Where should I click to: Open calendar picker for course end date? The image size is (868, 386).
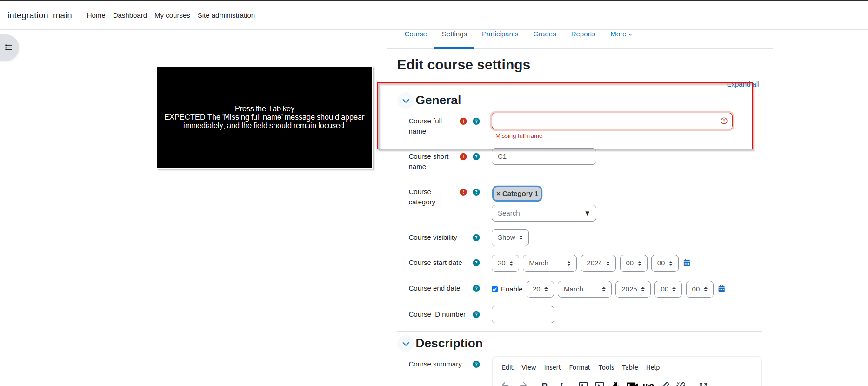[x=721, y=289]
